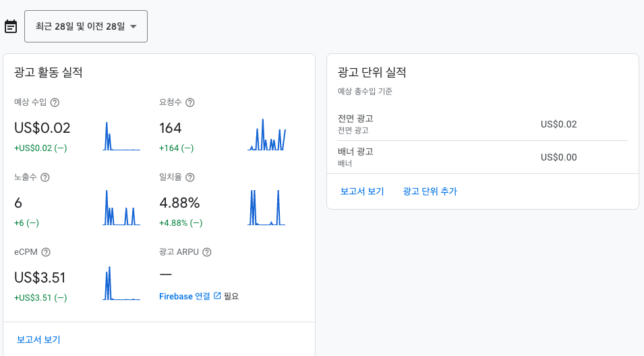Open the Firebase 연결 link

click(184, 296)
